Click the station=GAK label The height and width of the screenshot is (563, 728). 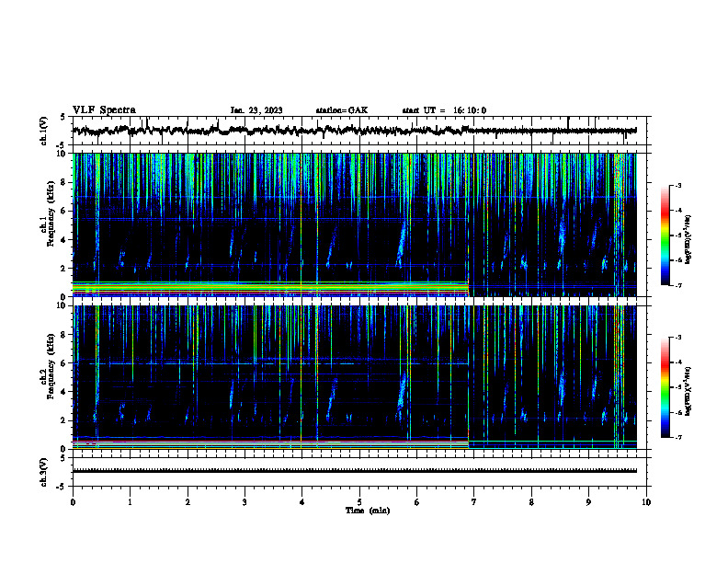pyautogui.click(x=342, y=110)
